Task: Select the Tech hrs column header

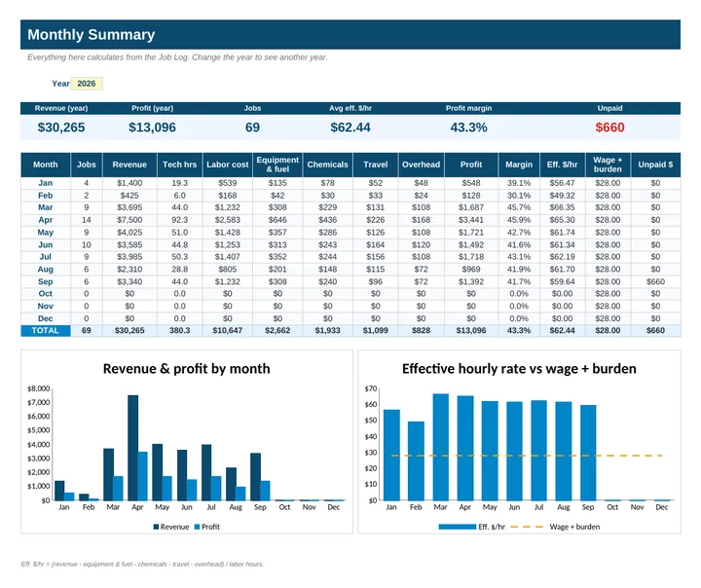Action: point(179,165)
